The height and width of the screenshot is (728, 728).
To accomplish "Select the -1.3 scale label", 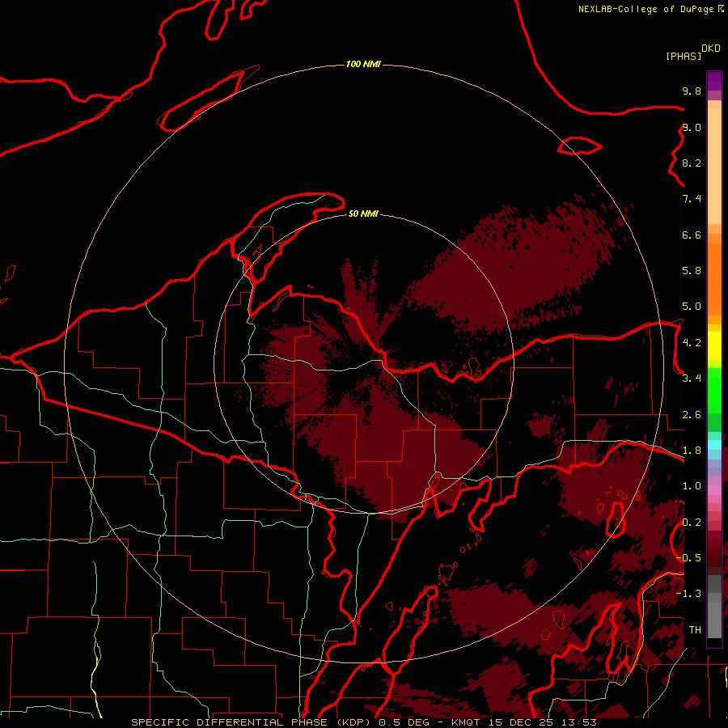I will point(688,594).
